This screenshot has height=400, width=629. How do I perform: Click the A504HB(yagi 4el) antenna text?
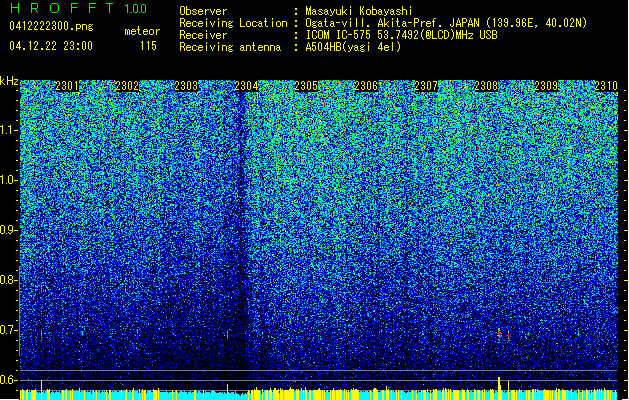[x=353, y=47]
